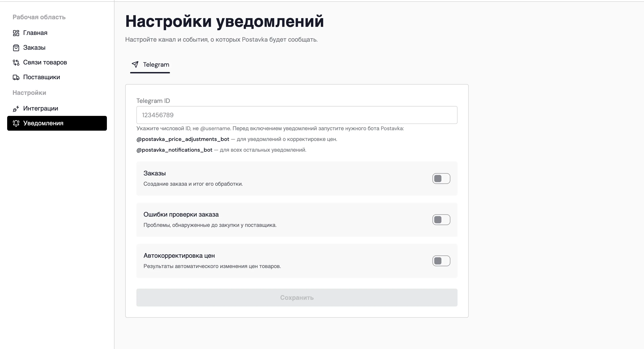Image resolution: width=644 pixels, height=349 pixels.
Task: Click the 'Укажите числовой ID' hint text
Action: click(270, 129)
